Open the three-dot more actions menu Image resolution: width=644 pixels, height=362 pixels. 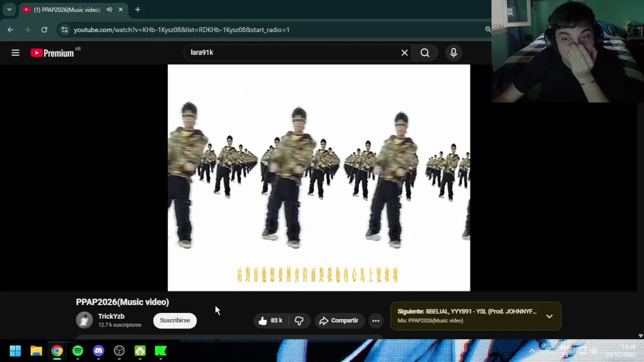coord(376,321)
